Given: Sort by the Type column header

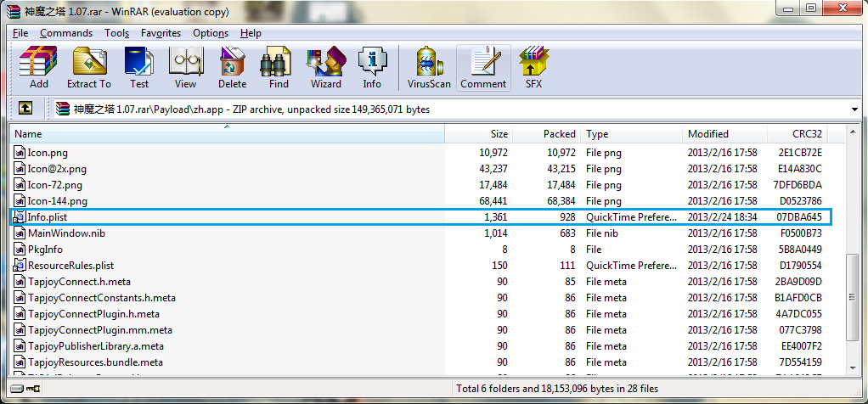Looking at the screenshot, I should [632, 133].
